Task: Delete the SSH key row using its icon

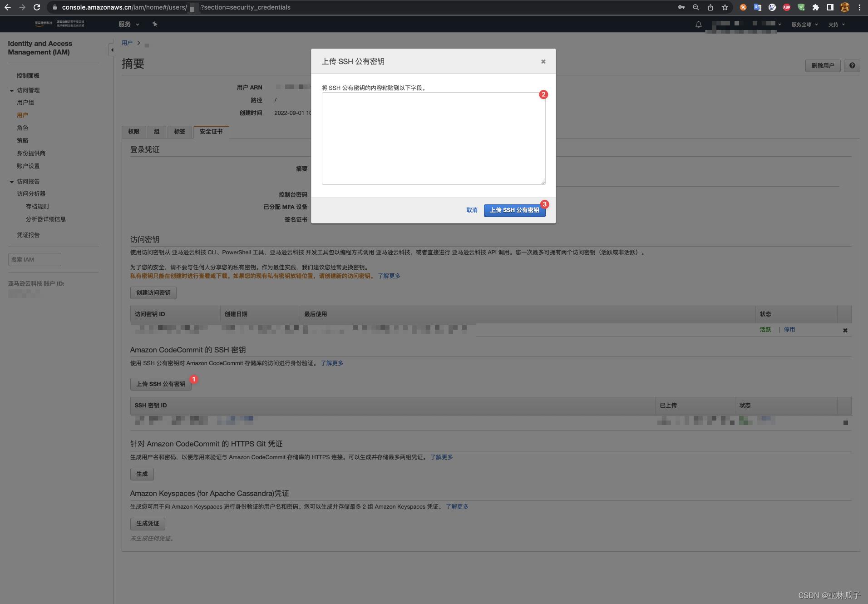Action: pyautogui.click(x=846, y=423)
